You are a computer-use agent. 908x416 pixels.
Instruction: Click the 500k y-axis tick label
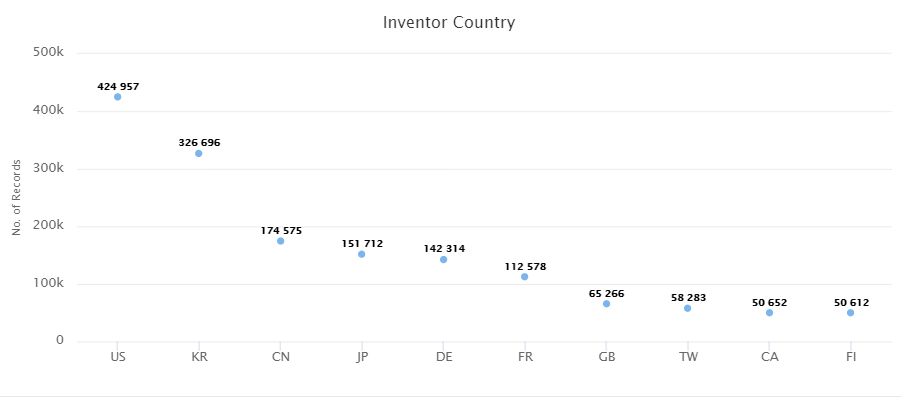pos(48,52)
